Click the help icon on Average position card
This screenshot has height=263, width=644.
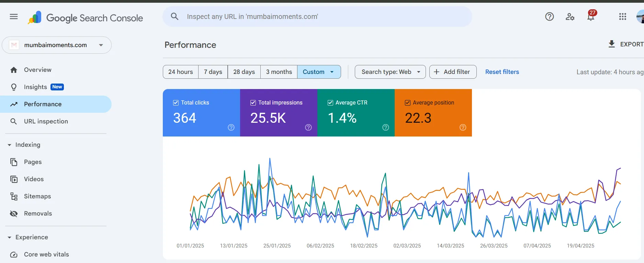[463, 128]
